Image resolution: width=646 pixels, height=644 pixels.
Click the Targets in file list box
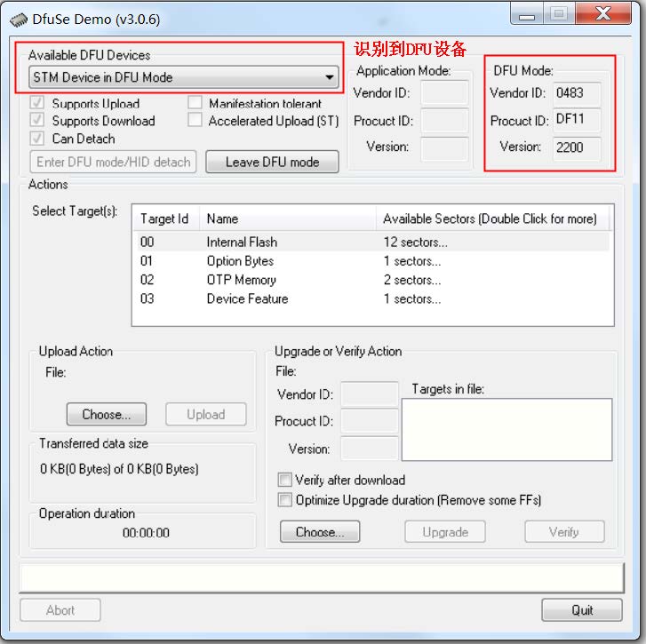506,429
